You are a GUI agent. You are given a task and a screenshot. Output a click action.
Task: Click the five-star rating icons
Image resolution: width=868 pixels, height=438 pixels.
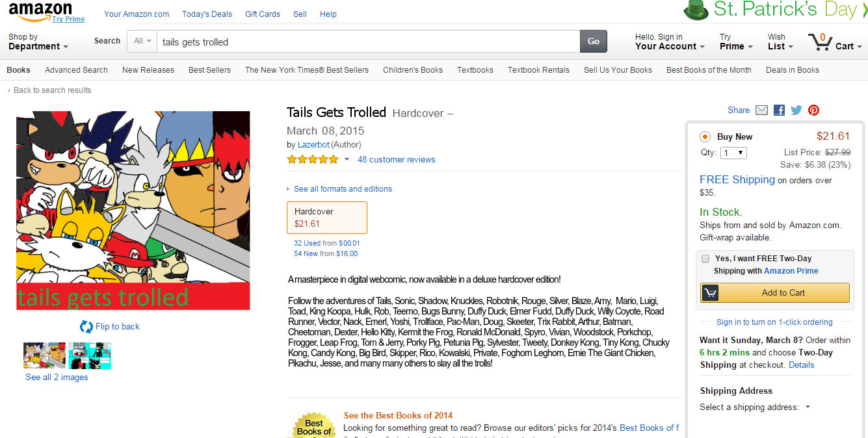tap(313, 159)
